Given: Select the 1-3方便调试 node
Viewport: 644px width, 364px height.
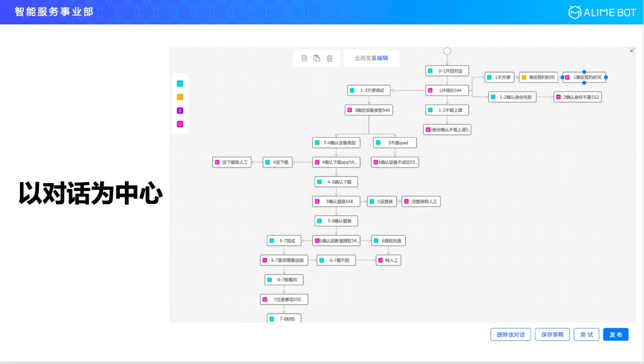Looking at the screenshot, I should tap(369, 90).
